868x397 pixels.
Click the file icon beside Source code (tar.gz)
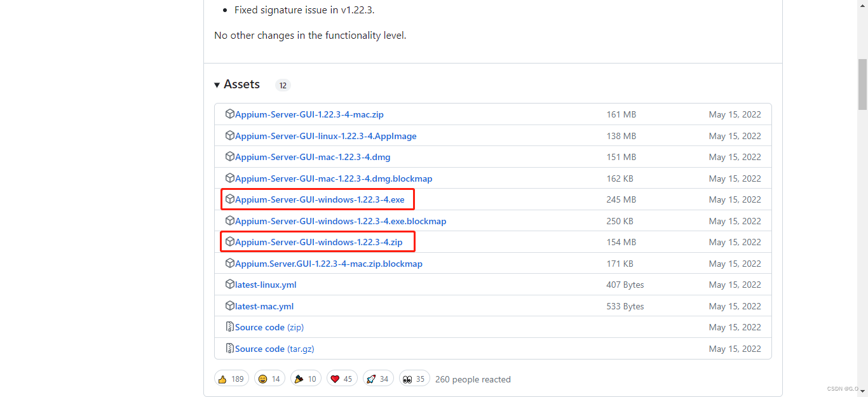click(x=229, y=348)
